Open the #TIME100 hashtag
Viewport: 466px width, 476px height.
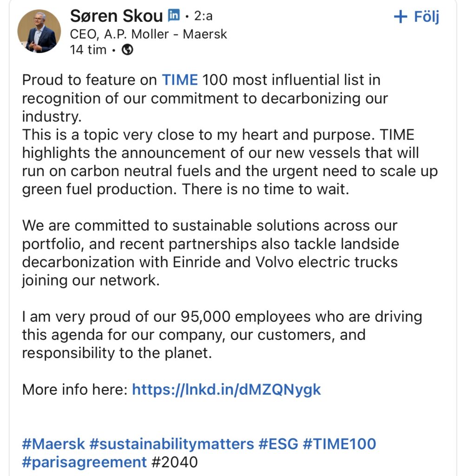pos(340,444)
